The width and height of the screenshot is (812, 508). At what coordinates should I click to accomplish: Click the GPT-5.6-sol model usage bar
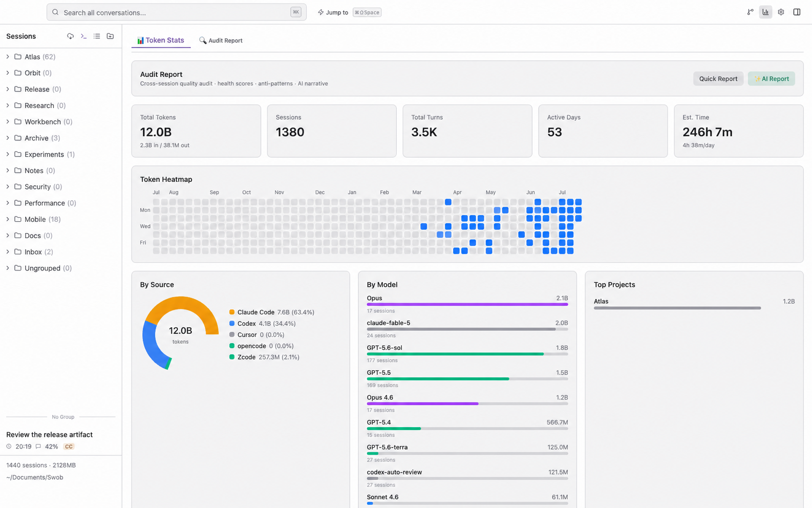point(467,354)
